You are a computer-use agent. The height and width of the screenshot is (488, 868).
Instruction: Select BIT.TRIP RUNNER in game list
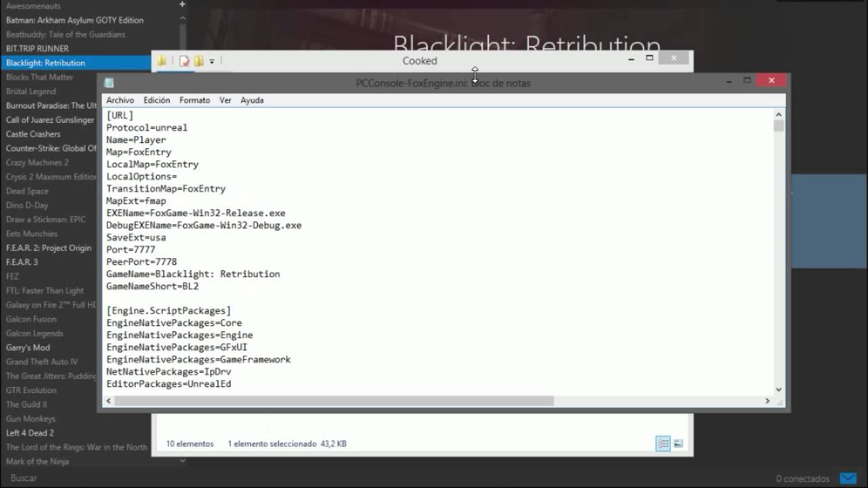[37, 49]
